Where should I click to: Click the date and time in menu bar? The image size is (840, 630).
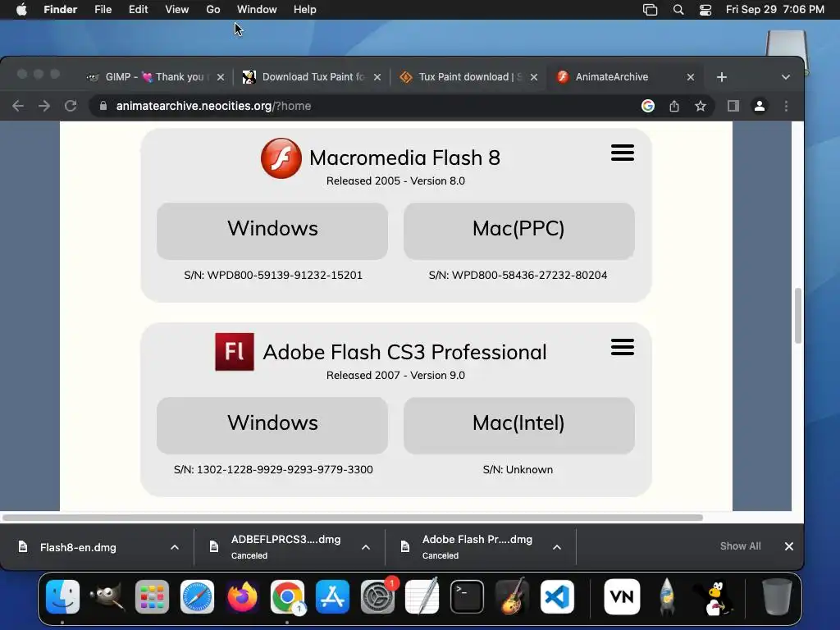coord(774,10)
